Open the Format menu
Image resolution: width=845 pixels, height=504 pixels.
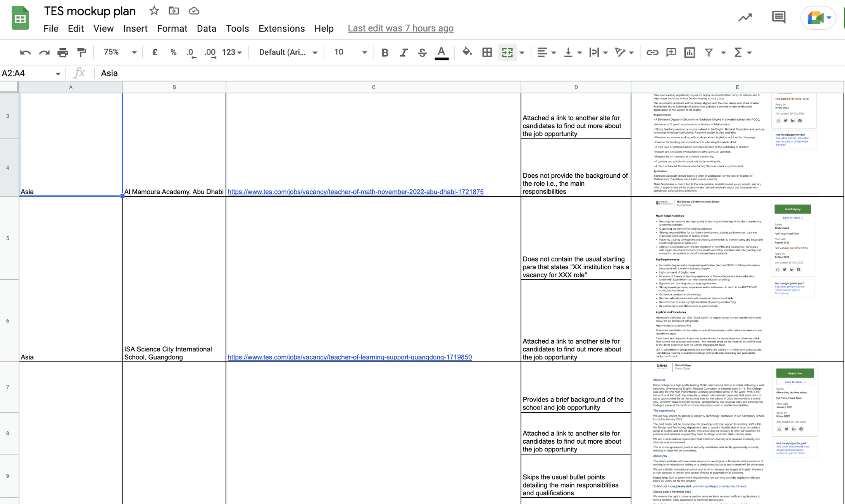pyautogui.click(x=172, y=28)
